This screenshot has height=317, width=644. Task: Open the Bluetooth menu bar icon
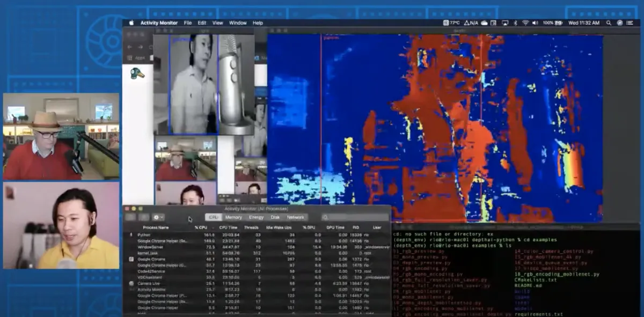pyautogui.click(x=515, y=23)
